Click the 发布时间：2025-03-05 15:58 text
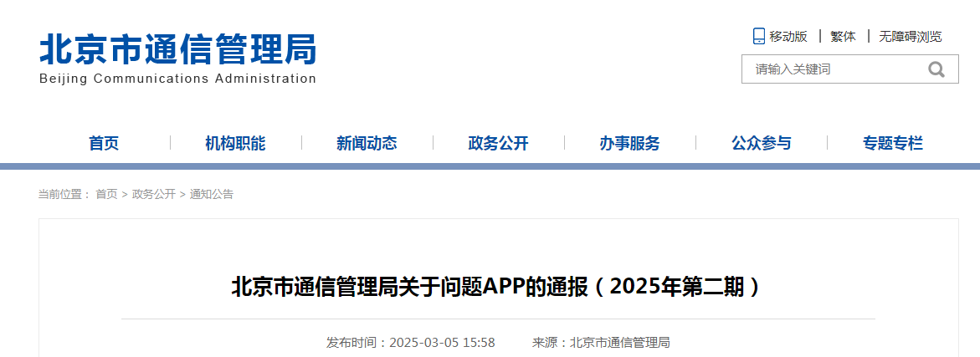The image size is (980, 357). pos(411,343)
